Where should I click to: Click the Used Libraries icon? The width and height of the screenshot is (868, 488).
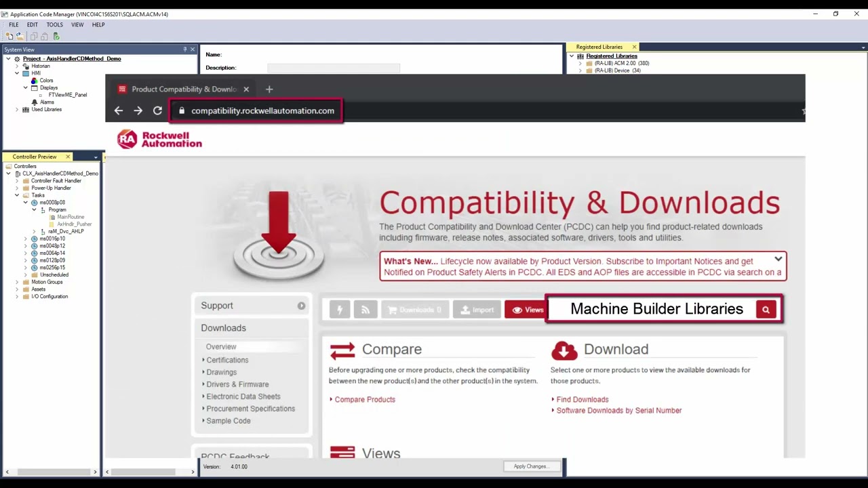pos(26,109)
